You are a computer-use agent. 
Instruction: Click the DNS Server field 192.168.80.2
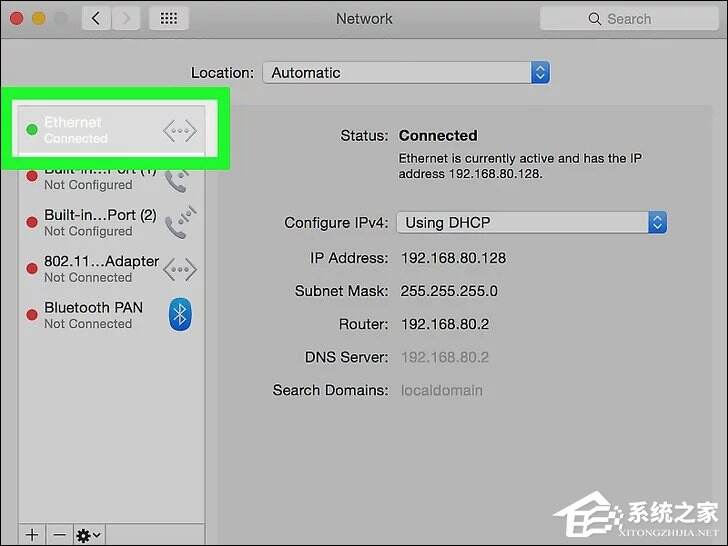click(445, 357)
